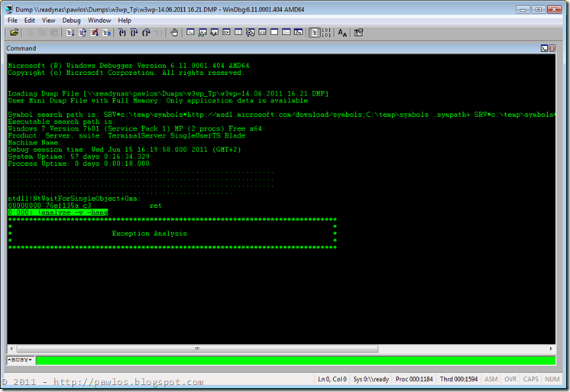Open the Call Stack window icon
This screenshot has width=570, height=392.
click(251, 32)
